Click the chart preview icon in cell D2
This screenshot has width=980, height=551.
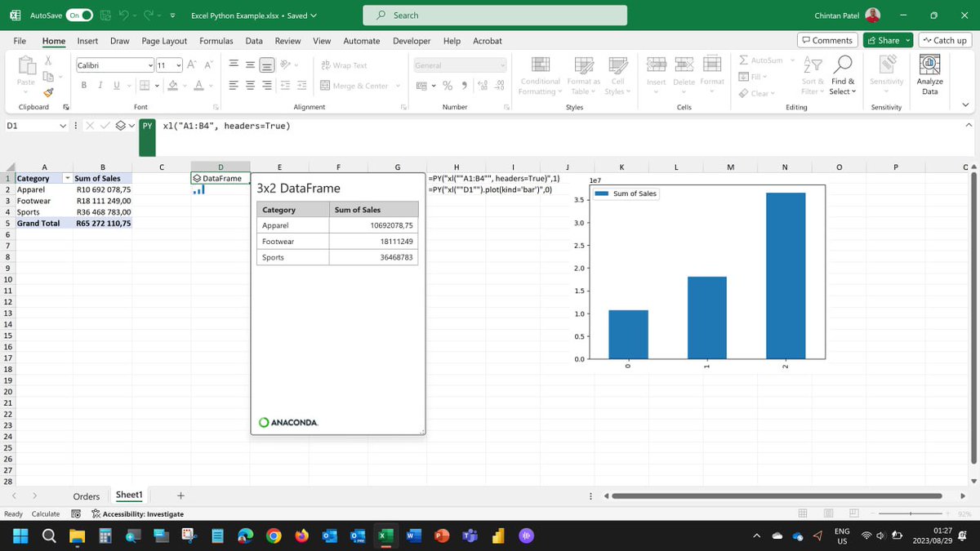click(x=198, y=189)
